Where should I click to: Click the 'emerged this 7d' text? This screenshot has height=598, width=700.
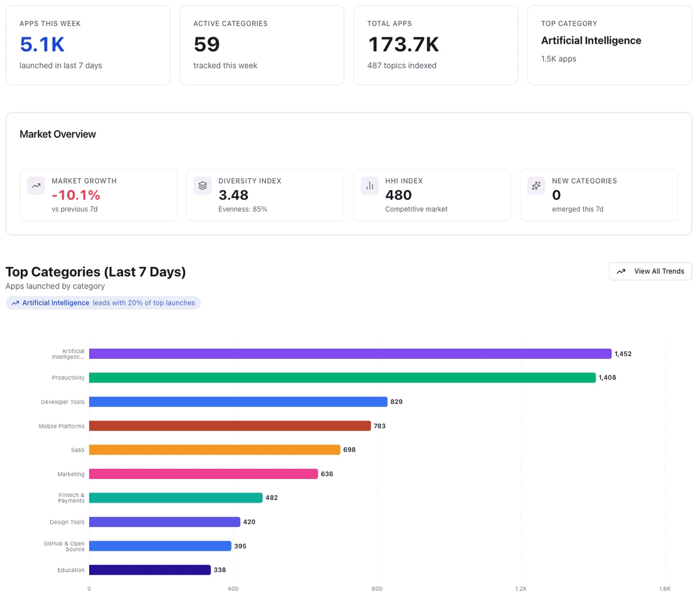point(577,209)
